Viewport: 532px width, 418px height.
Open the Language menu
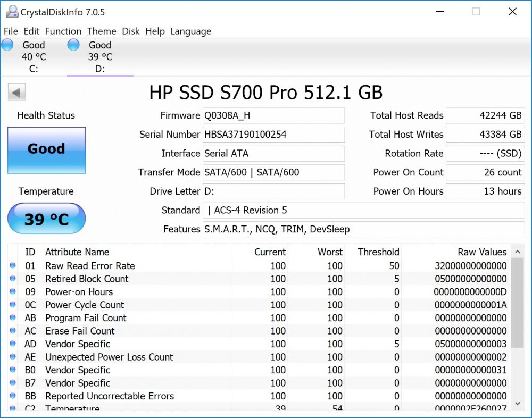click(190, 31)
